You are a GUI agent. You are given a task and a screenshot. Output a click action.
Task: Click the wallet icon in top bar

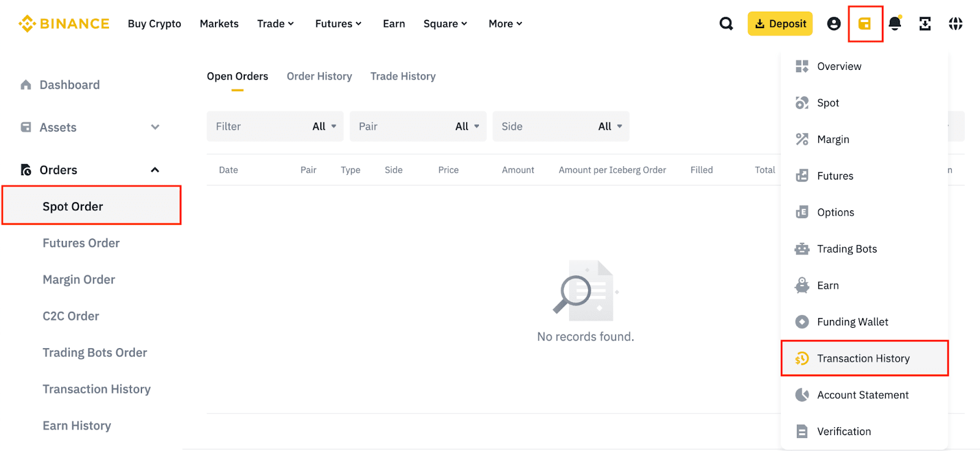click(865, 24)
